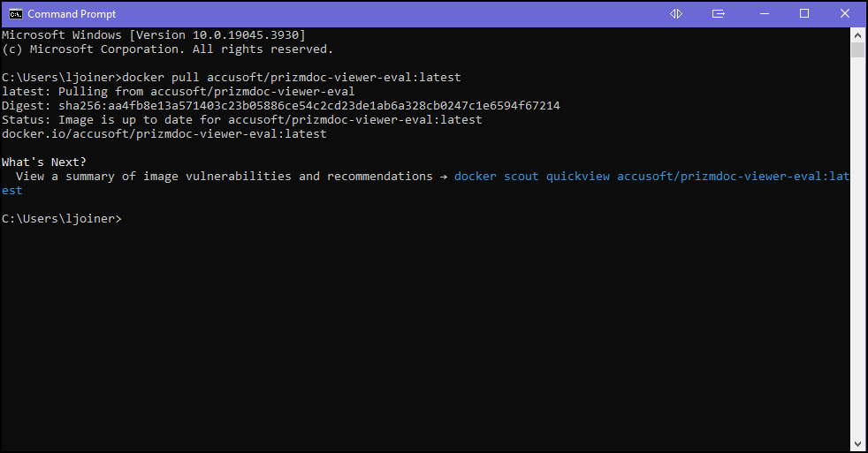The height and width of the screenshot is (453, 868).
Task: Click the "Status: Image is up to date" line
Action: point(241,120)
